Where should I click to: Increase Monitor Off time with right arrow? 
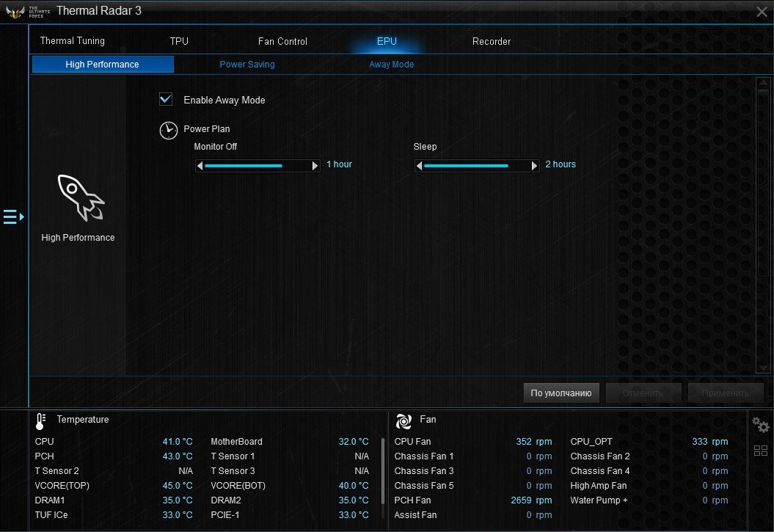(x=315, y=166)
